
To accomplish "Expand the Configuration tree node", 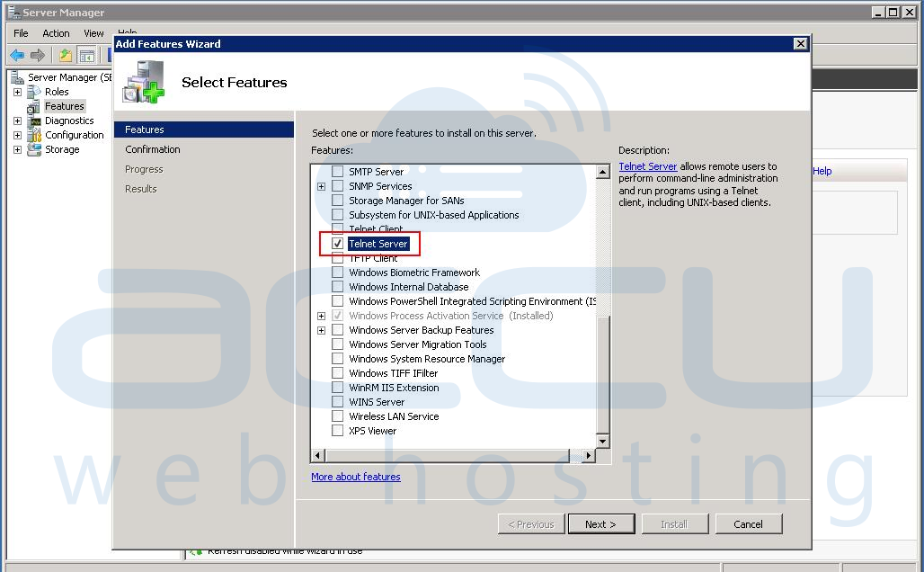I will (x=18, y=135).
